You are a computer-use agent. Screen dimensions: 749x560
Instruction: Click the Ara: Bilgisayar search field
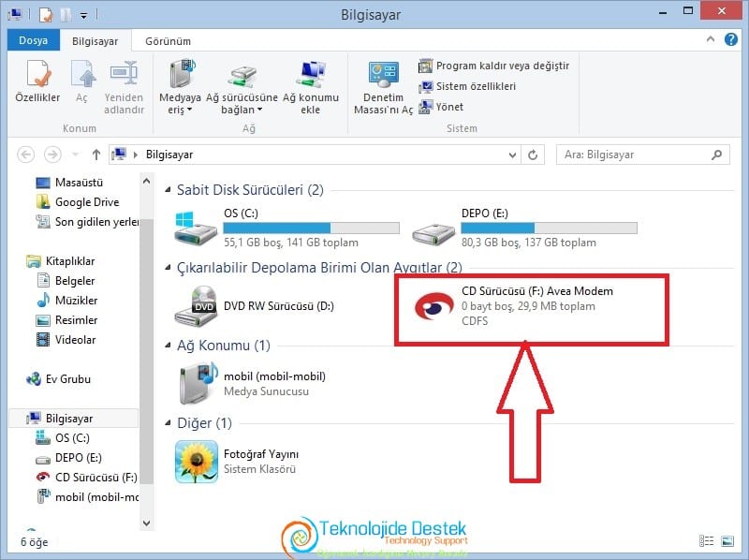(643, 155)
